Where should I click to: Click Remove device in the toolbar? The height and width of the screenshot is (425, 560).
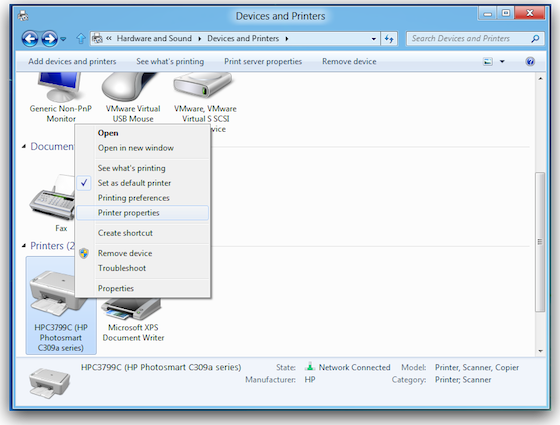pos(349,61)
